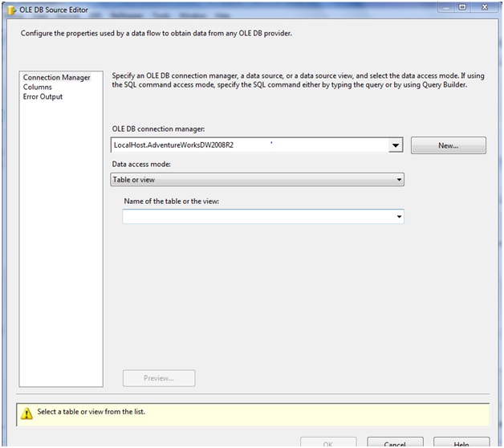This screenshot has height=448, width=504.
Task: Expand the OLE DB connection manager dropdown arrow
Action: [396, 146]
